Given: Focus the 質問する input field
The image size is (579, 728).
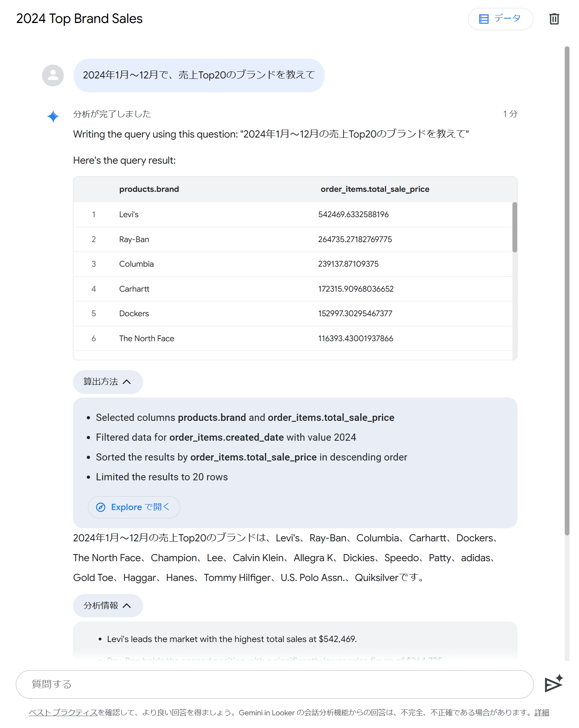Looking at the screenshot, I should pos(275,684).
